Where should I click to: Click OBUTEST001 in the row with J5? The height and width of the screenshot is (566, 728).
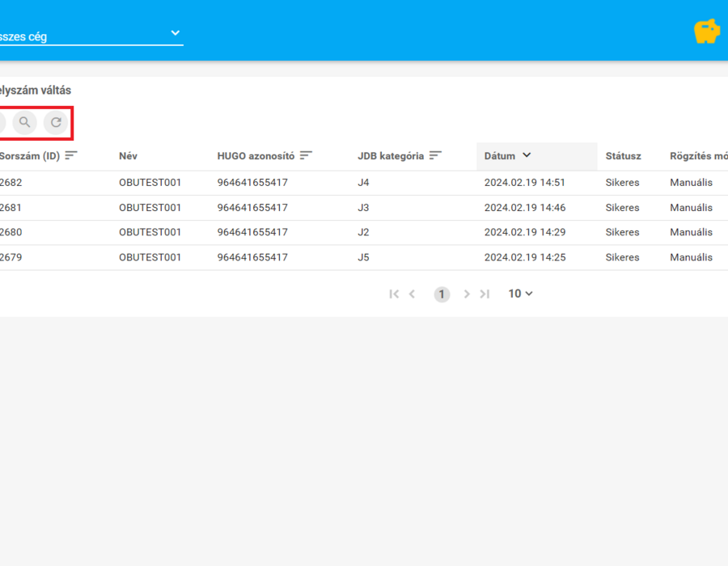click(x=150, y=257)
